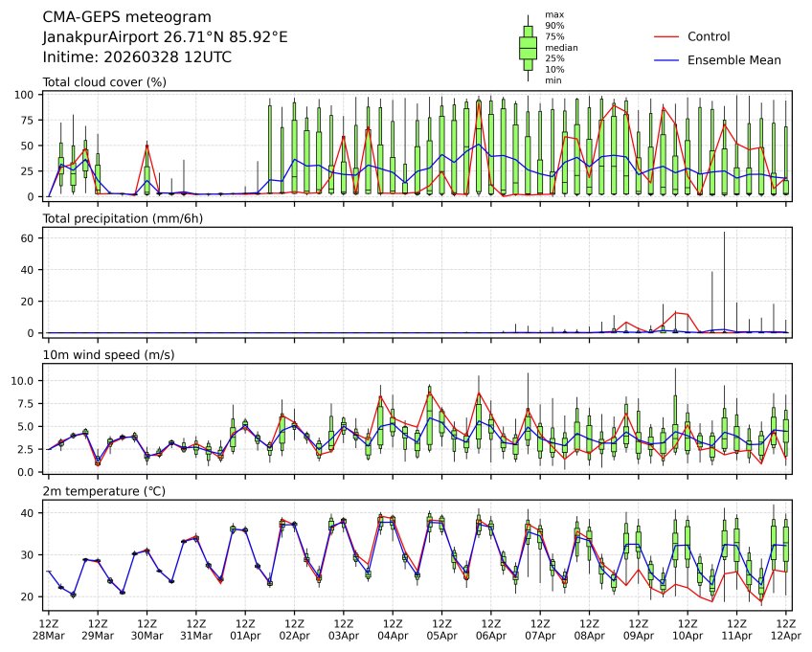Click the red Control legend line
812x652 pixels.
pos(666,36)
